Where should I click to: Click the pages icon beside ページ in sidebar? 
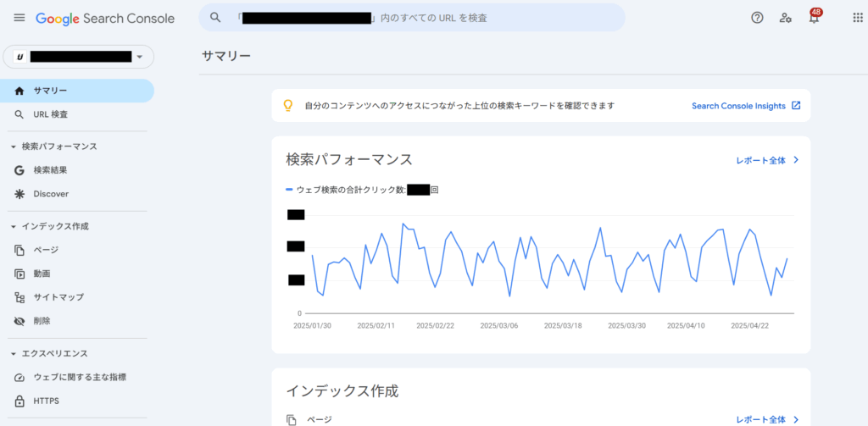pyautogui.click(x=19, y=250)
